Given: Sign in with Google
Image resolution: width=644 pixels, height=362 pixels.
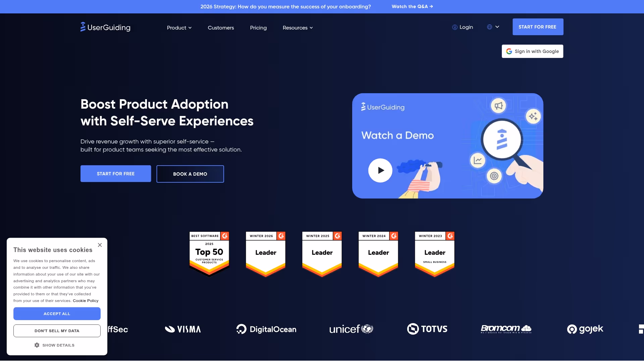Looking at the screenshot, I should click(532, 51).
